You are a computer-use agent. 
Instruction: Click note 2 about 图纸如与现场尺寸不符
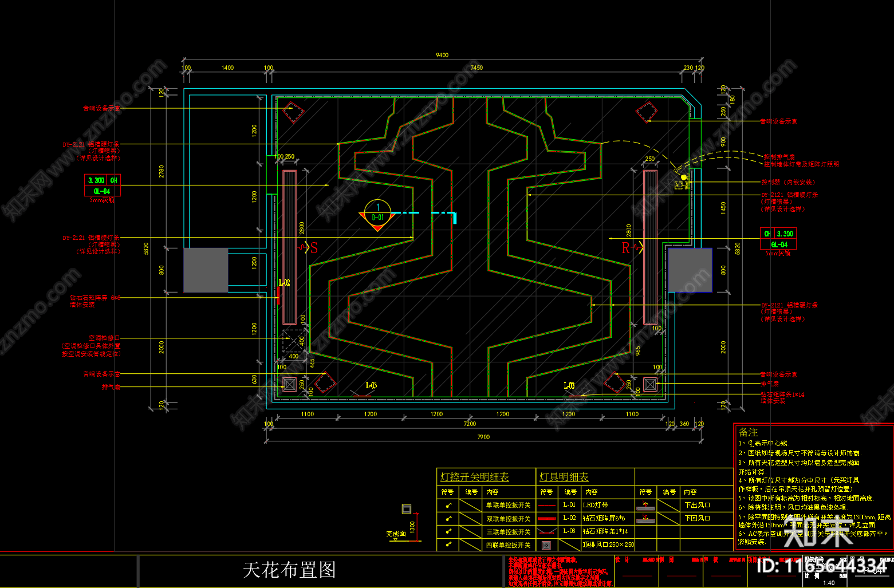click(800, 453)
